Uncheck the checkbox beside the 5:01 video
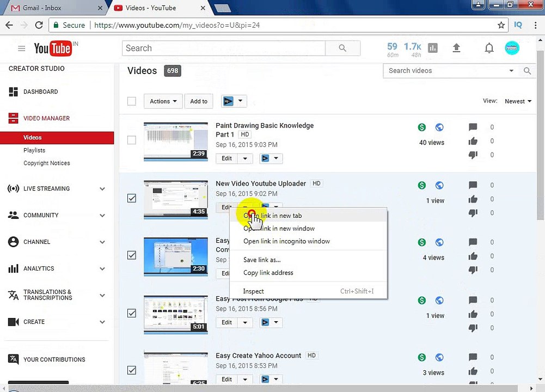The height and width of the screenshot is (392, 545). (x=131, y=313)
